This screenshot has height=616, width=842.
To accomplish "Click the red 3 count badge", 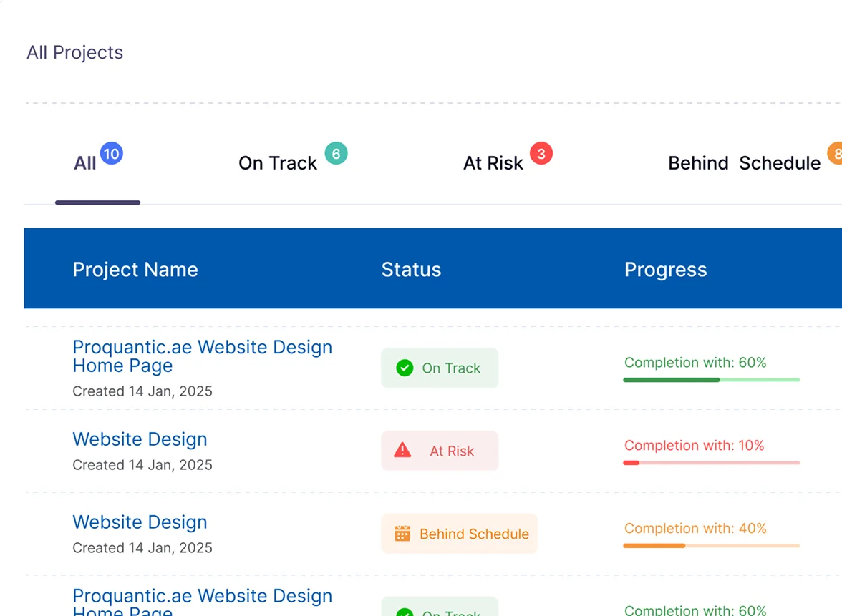I will (x=541, y=154).
